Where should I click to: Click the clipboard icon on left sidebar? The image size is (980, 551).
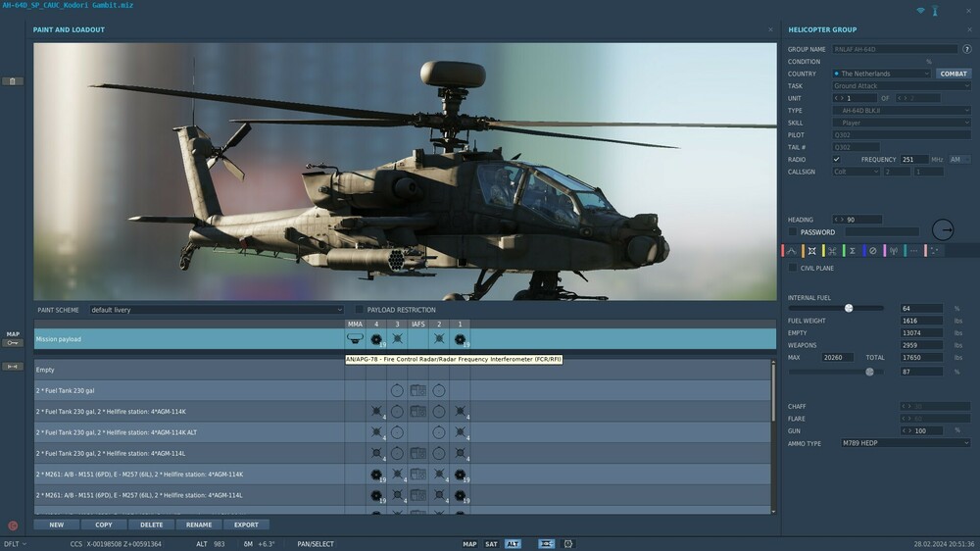pos(13,81)
